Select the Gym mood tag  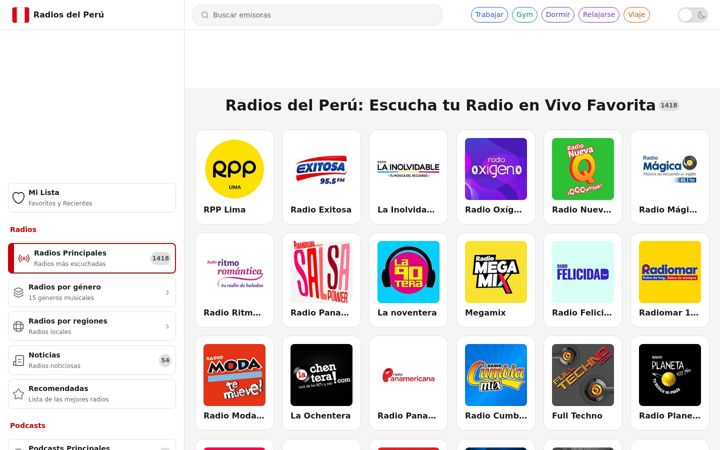coord(524,15)
